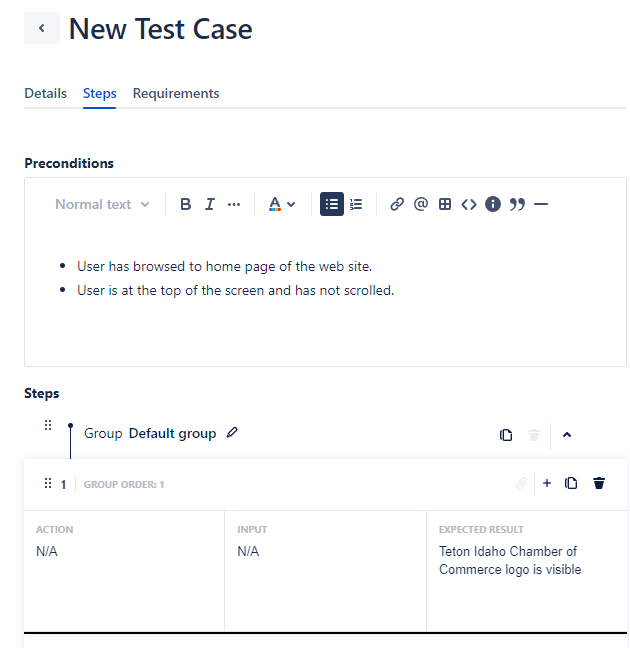
Task: Insert an info panel
Action: click(493, 204)
